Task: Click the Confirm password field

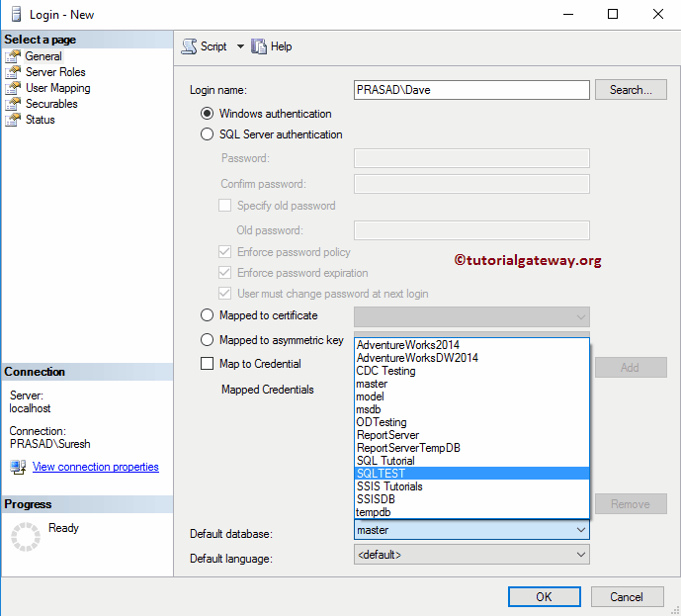Action: tap(471, 184)
